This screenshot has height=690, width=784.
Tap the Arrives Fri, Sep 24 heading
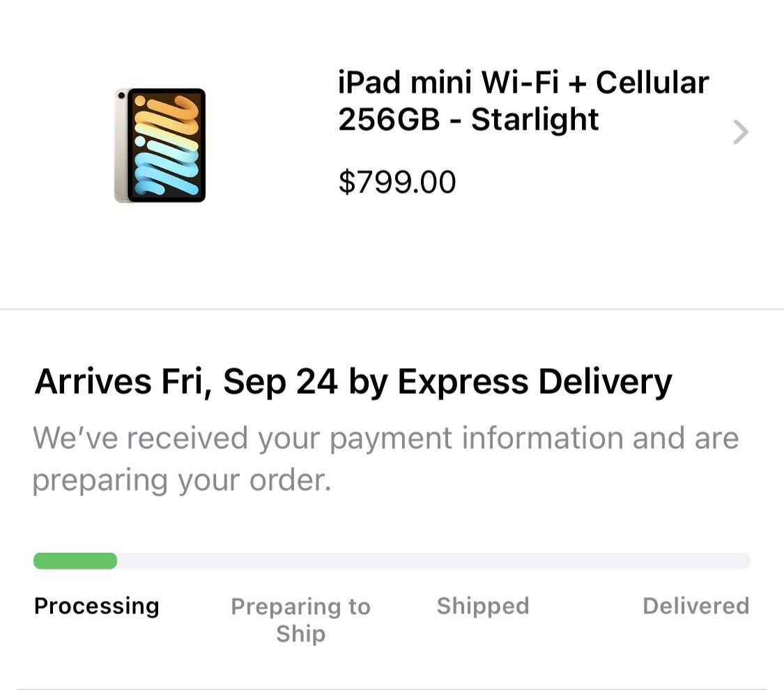point(353,381)
